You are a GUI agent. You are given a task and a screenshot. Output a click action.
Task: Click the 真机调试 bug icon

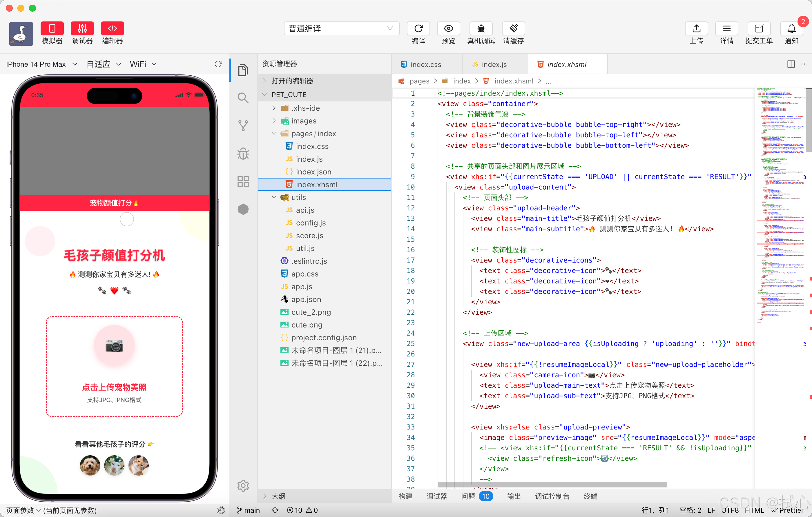click(481, 29)
